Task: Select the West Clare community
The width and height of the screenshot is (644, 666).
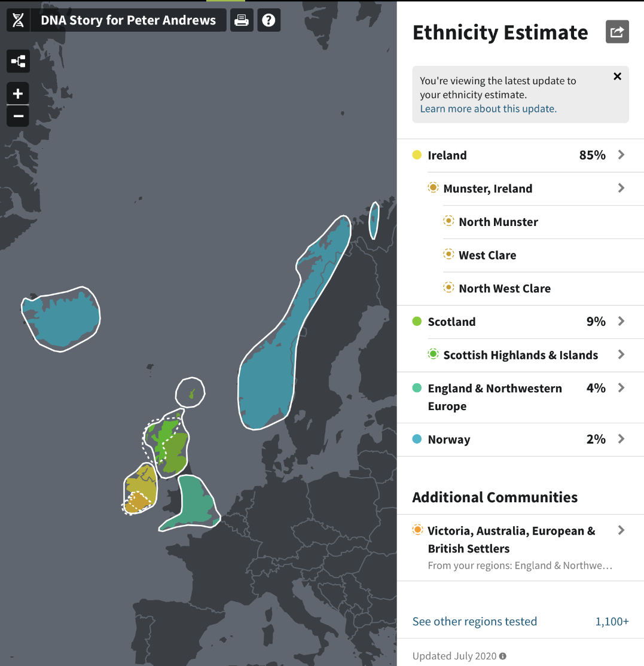Action: pyautogui.click(x=487, y=255)
